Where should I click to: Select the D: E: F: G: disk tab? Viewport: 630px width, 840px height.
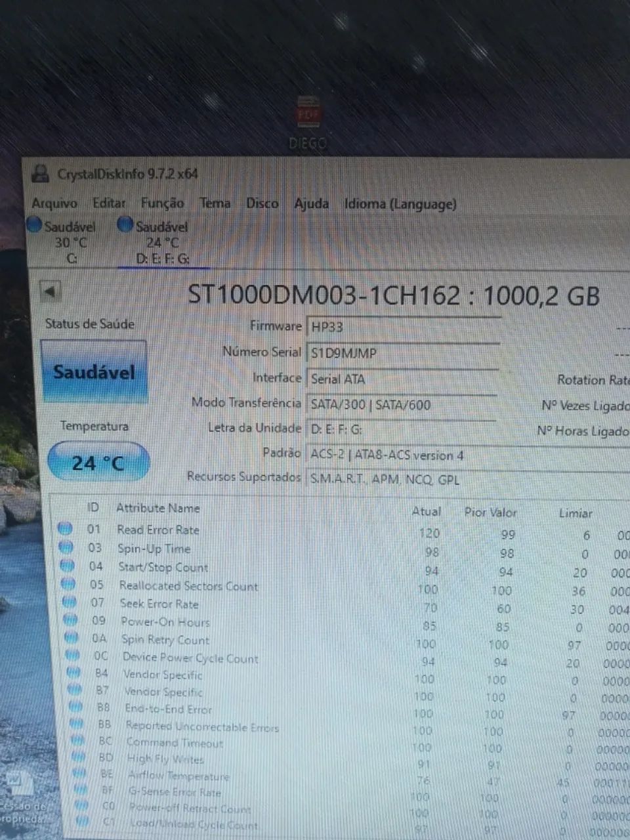pos(163,242)
